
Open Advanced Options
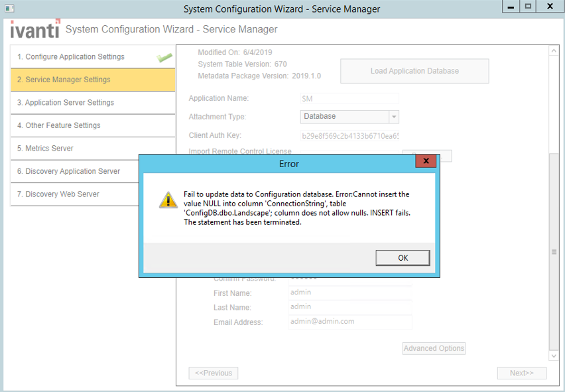point(433,348)
